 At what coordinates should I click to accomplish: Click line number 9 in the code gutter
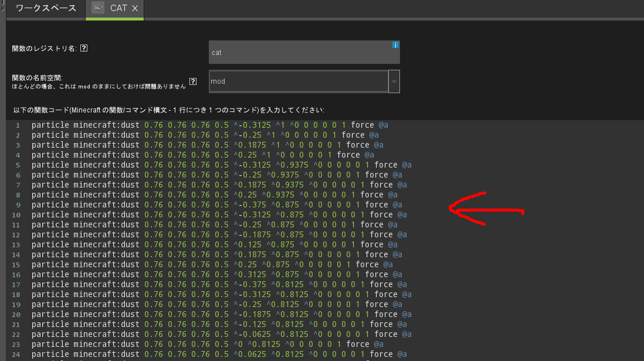(x=18, y=205)
